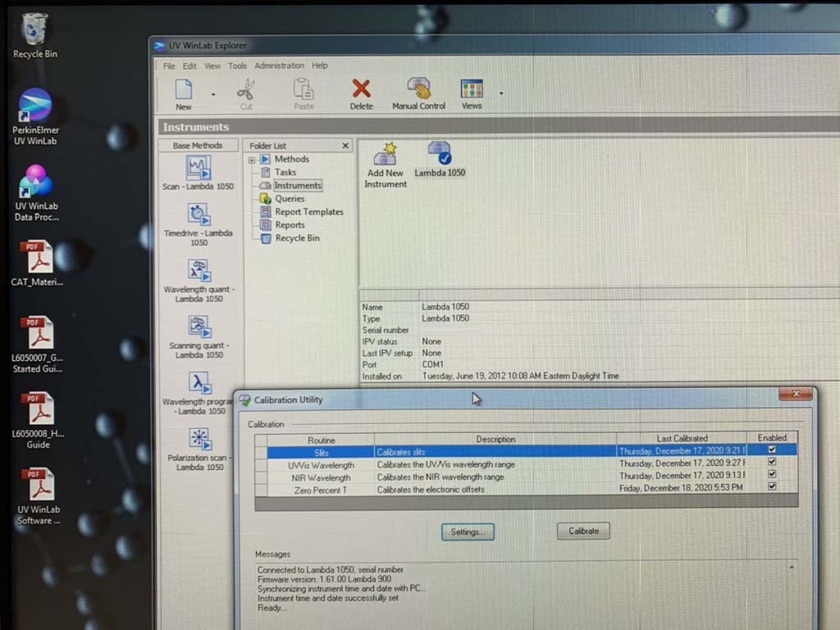
Task: Click the row selector beside Zero Percent T
Action: tap(261, 490)
